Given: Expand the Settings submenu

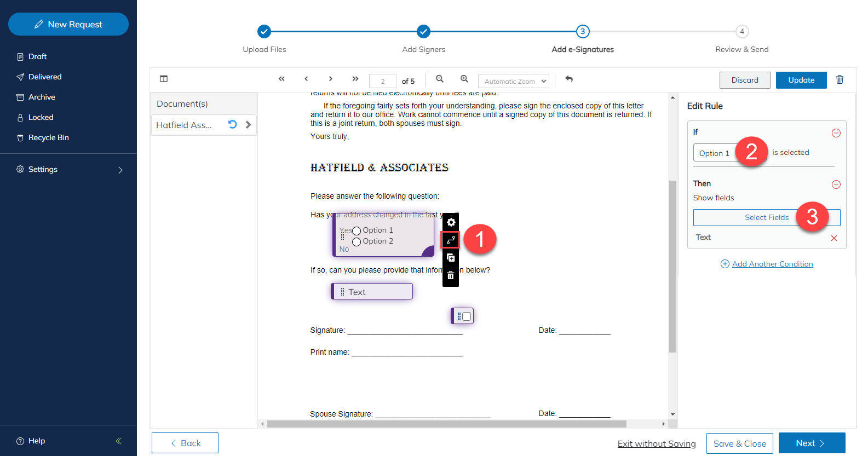Looking at the screenshot, I should 120,170.
